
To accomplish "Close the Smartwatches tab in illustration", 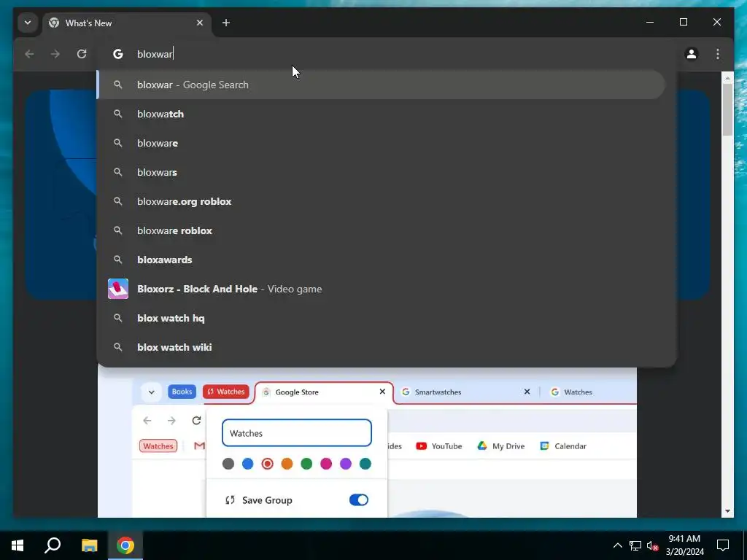I will [527, 392].
